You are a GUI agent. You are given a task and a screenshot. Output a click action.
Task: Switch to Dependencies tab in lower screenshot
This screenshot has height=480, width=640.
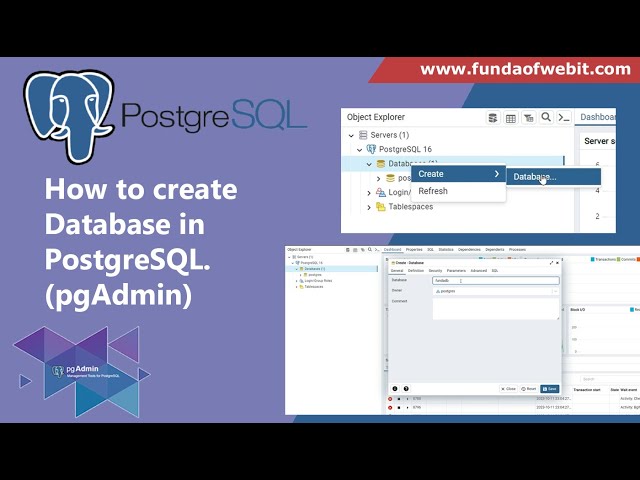pyautogui.click(x=469, y=249)
